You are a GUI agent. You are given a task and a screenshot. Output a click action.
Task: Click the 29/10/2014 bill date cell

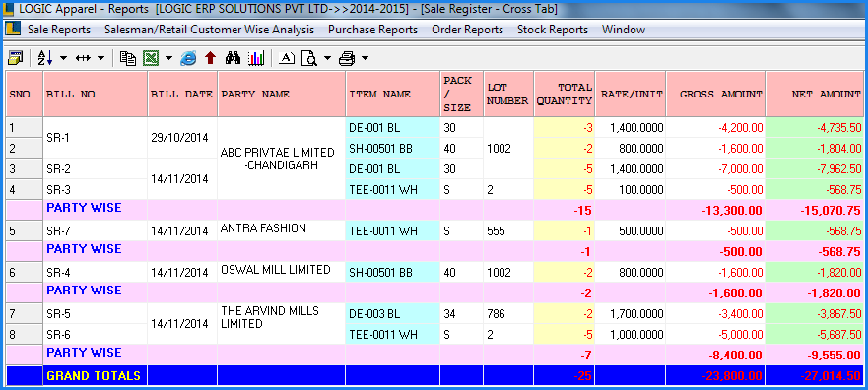182,138
